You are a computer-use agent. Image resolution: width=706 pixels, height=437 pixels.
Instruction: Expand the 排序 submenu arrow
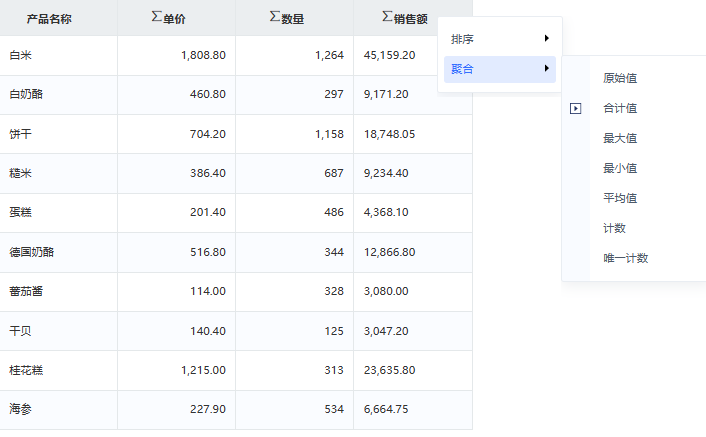pos(547,38)
